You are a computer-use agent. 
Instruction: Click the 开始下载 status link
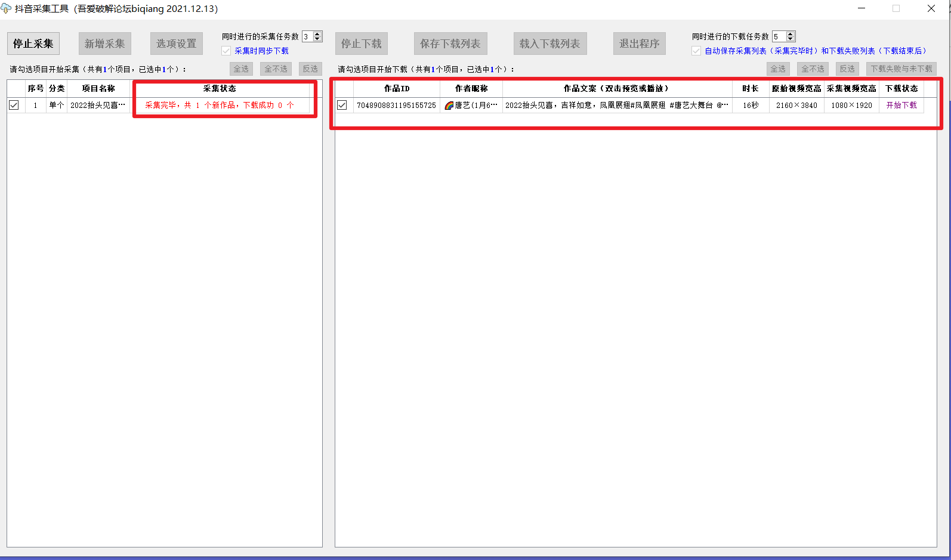coord(901,105)
